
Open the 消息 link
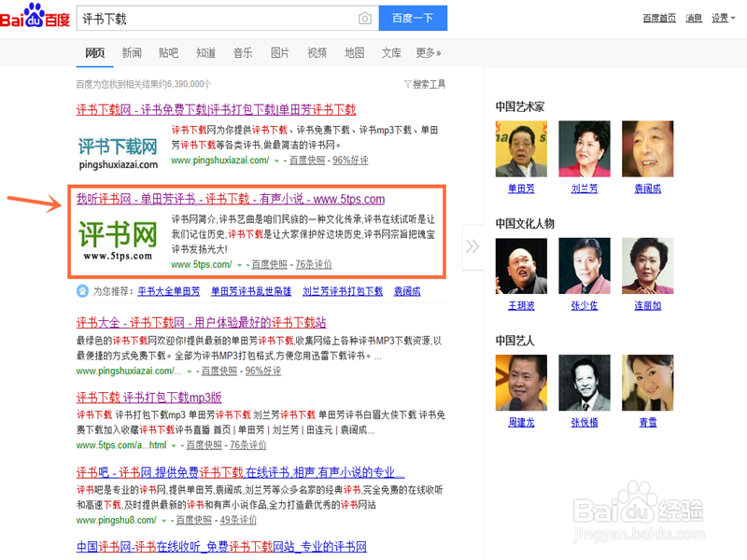pyautogui.click(x=694, y=18)
